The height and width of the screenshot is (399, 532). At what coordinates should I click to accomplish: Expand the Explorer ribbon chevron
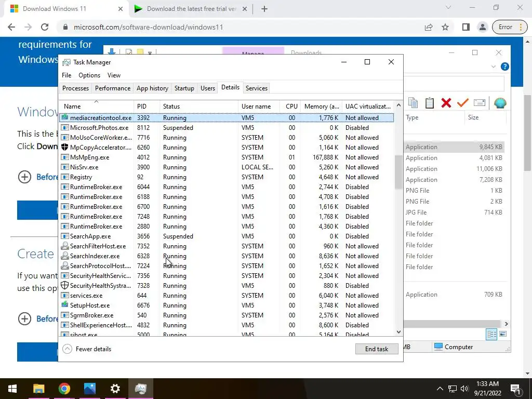[494, 66]
